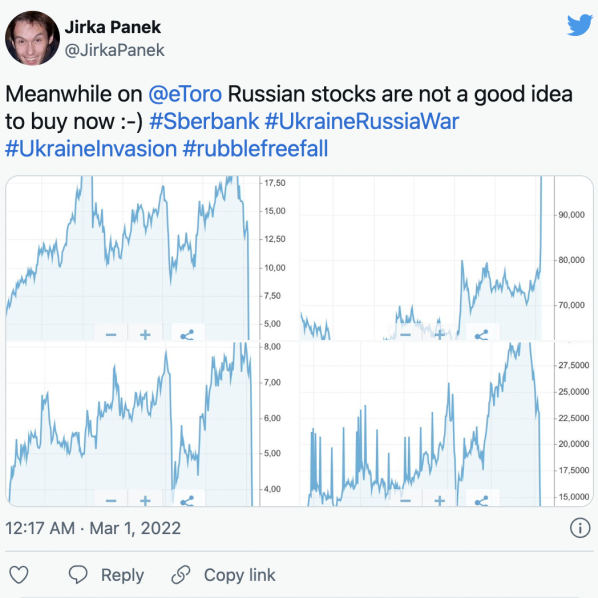Share the top-left chart
598x598 pixels.
(187, 334)
